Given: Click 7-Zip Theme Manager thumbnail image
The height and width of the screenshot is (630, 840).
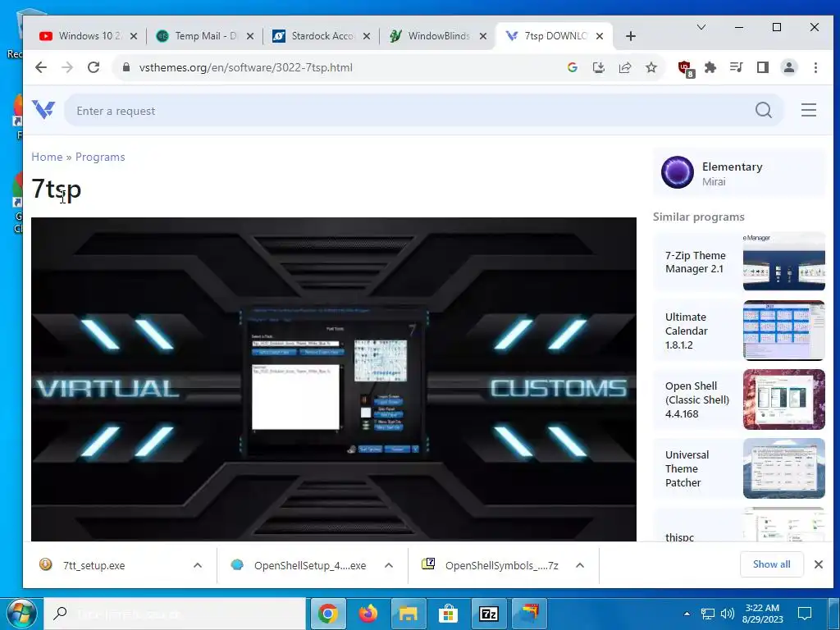Looking at the screenshot, I should click(783, 262).
